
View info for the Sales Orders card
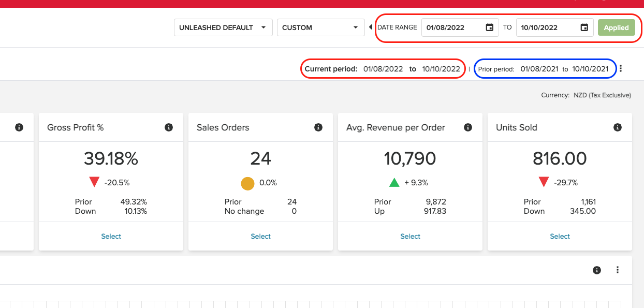click(x=318, y=127)
